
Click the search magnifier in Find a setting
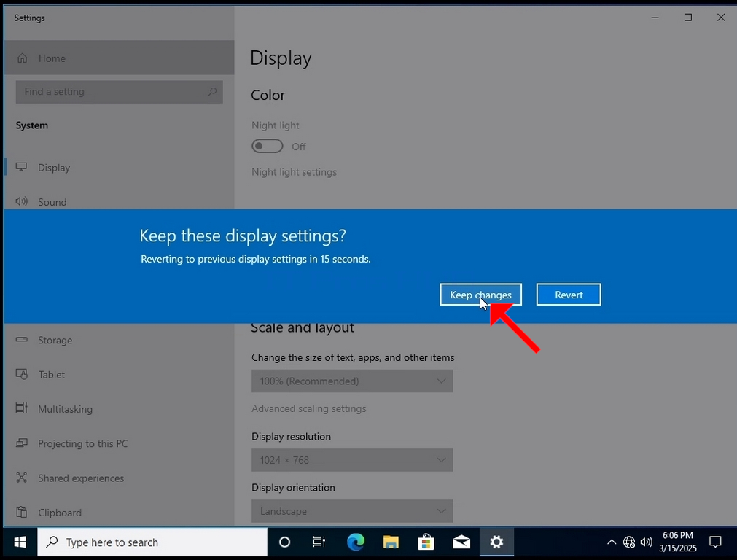click(212, 92)
